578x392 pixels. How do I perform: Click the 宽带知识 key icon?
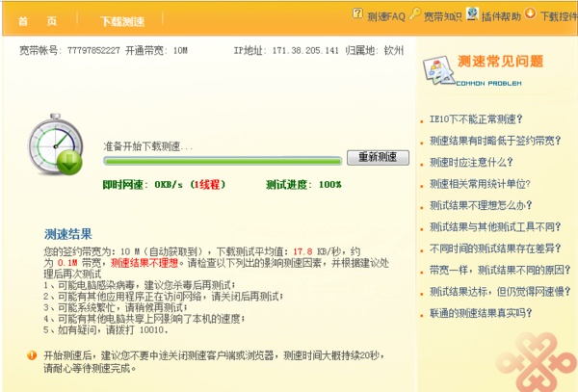414,13
